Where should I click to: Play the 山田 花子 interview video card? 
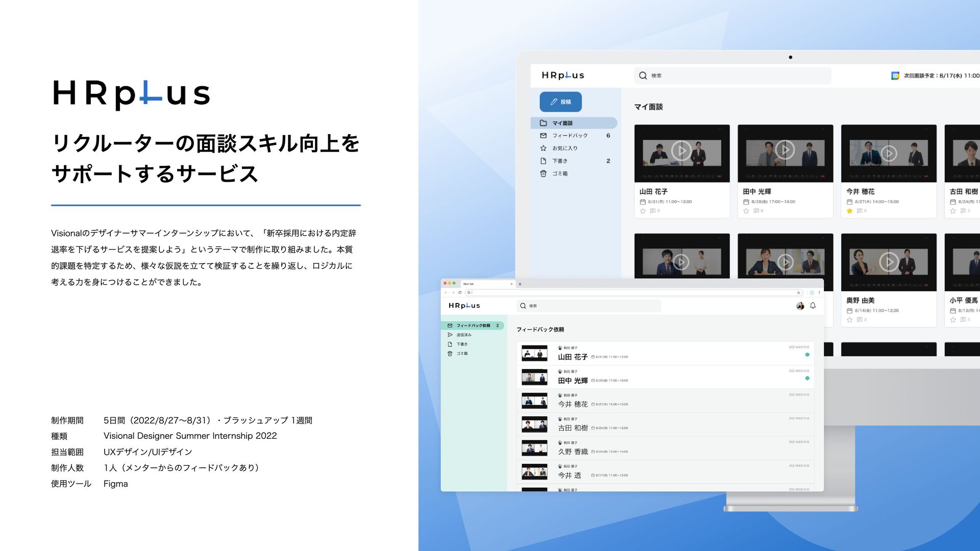pyautogui.click(x=681, y=151)
